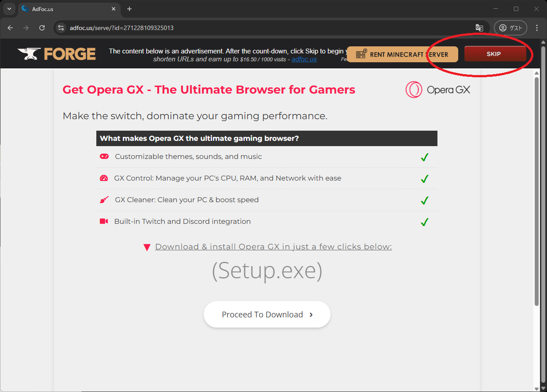
Task: Open the Chrome three-dot menu
Action: coord(537,28)
